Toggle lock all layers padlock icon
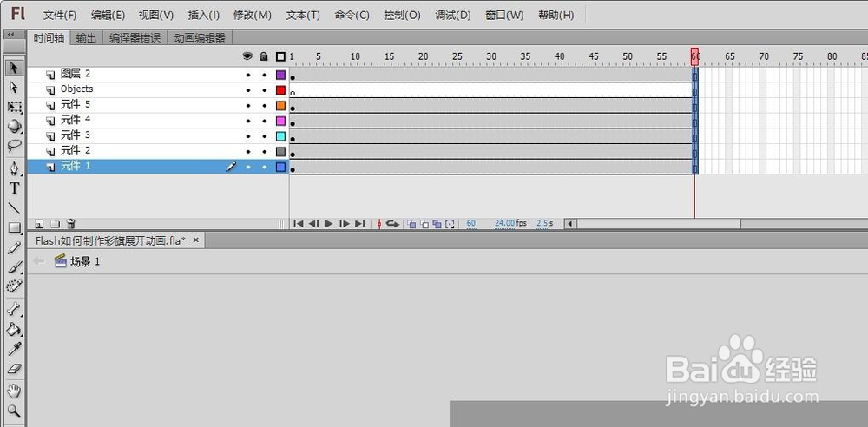Viewport: 868px width, 427px height. click(x=264, y=56)
